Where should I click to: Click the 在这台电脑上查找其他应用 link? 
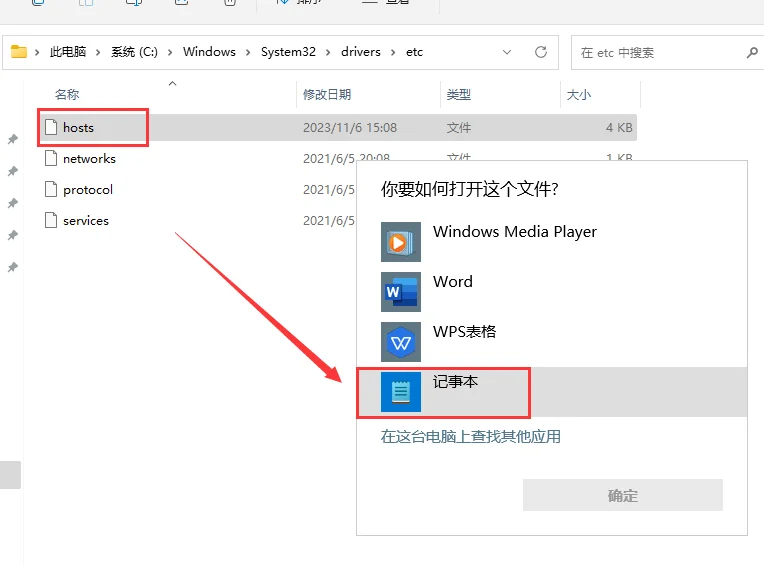click(x=471, y=436)
